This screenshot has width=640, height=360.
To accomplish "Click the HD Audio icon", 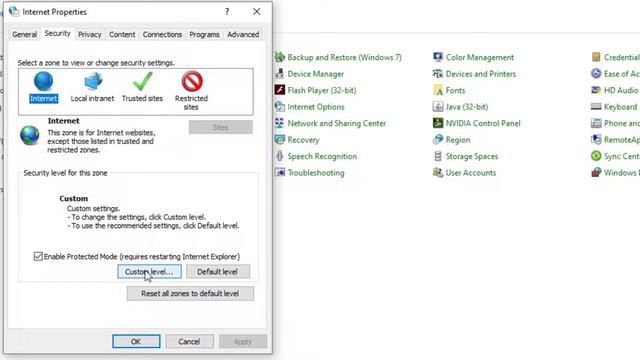I will pyautogui.click(x=596, y=90).
